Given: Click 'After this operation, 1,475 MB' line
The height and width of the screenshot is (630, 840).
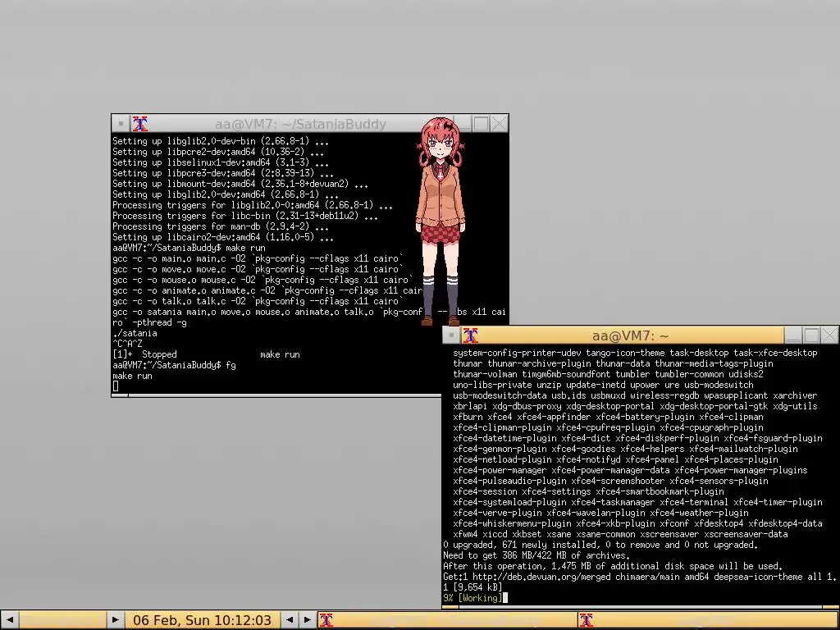Looking at the screenshot, I should click(612, 566).
